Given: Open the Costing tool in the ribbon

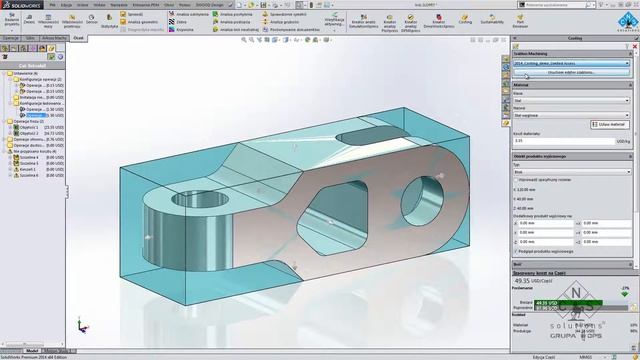Looking at the screenshot, I should tap(464, 19).
